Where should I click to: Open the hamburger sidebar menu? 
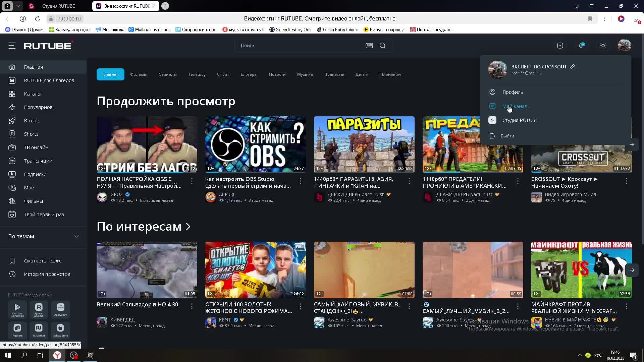pyautogui.click(x=12, y=46)
